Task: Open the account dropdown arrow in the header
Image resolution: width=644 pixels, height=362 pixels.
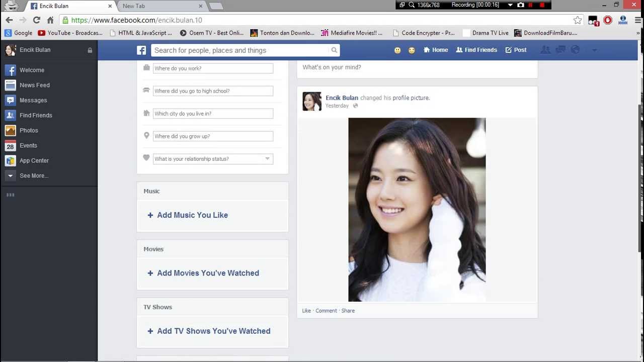Action: (x=594, y=50)
